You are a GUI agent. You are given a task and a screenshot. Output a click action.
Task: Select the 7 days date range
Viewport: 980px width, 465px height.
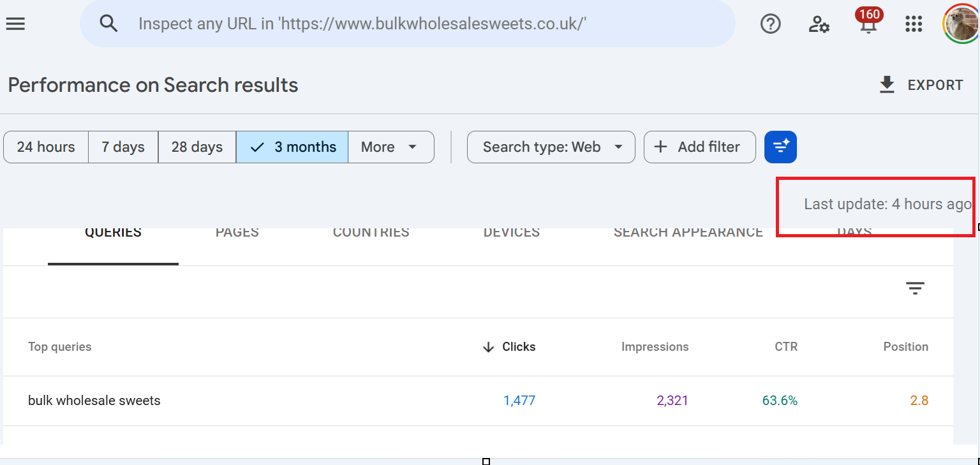(123, 147)
